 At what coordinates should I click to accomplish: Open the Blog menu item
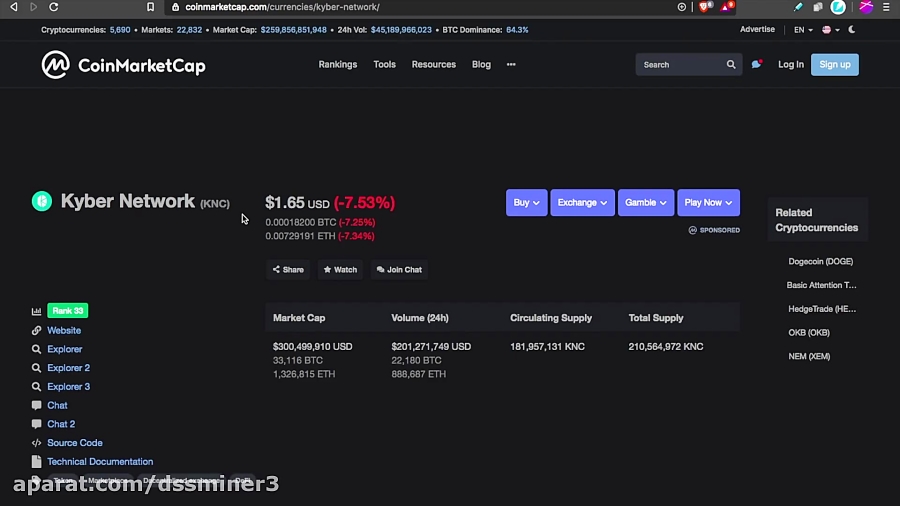click(x=481, y=64)
